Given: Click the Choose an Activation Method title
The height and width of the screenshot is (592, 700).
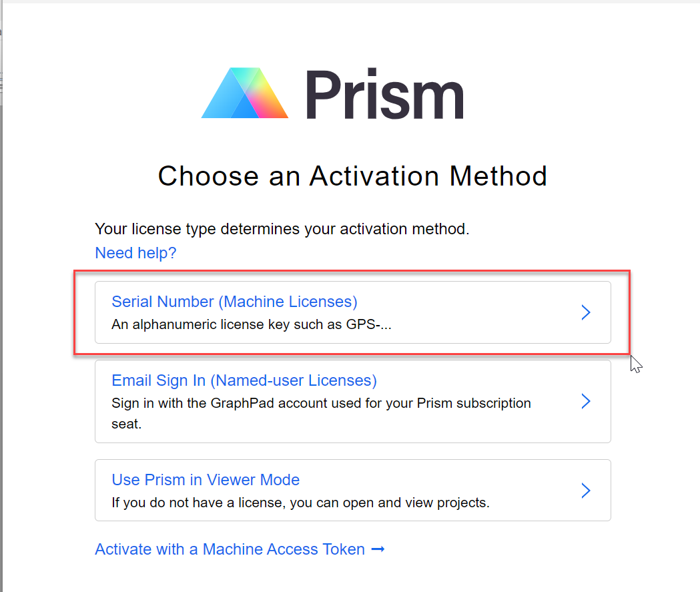Looking at the screenshot, I should pos(352,176).
